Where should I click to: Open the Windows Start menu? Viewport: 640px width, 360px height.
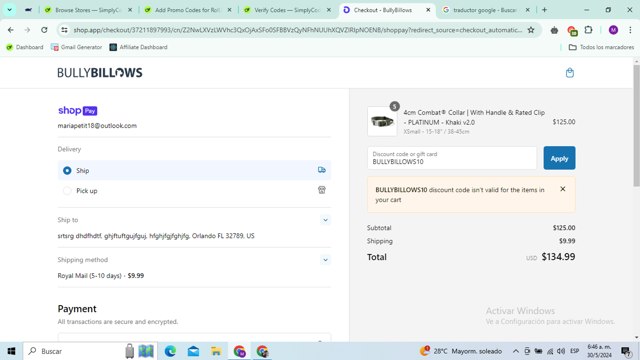(11, 351)
